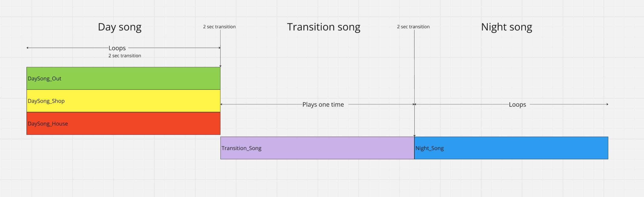
Task: Click the blue Night_Song block
Action: pos(511,148)
